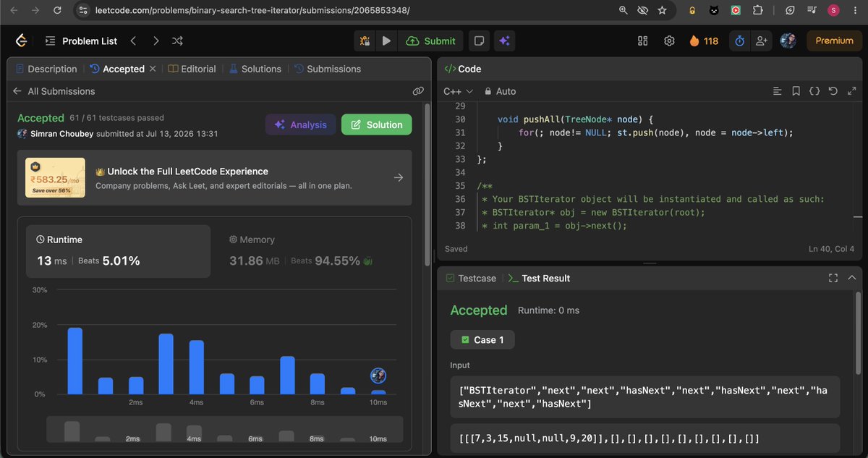Select the Accepted tab
This screenshot has width=868, height=458.
point(116,69)
